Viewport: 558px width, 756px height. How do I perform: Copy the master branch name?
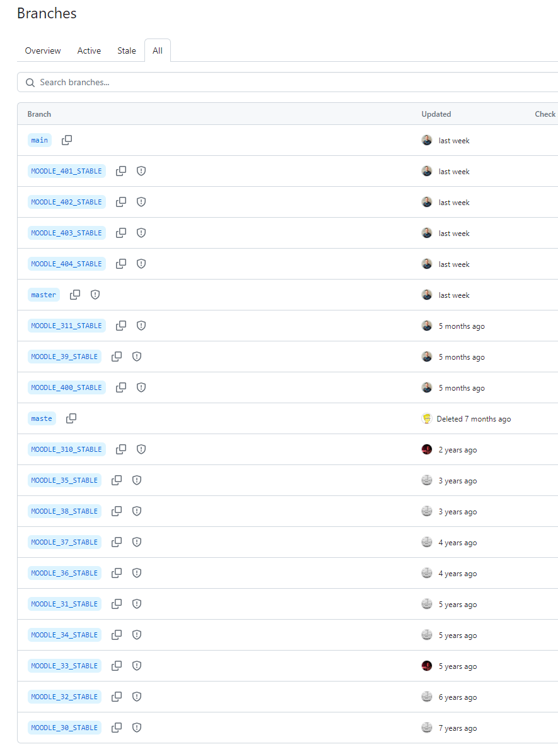pyautogui.click(x=75, y=294)
